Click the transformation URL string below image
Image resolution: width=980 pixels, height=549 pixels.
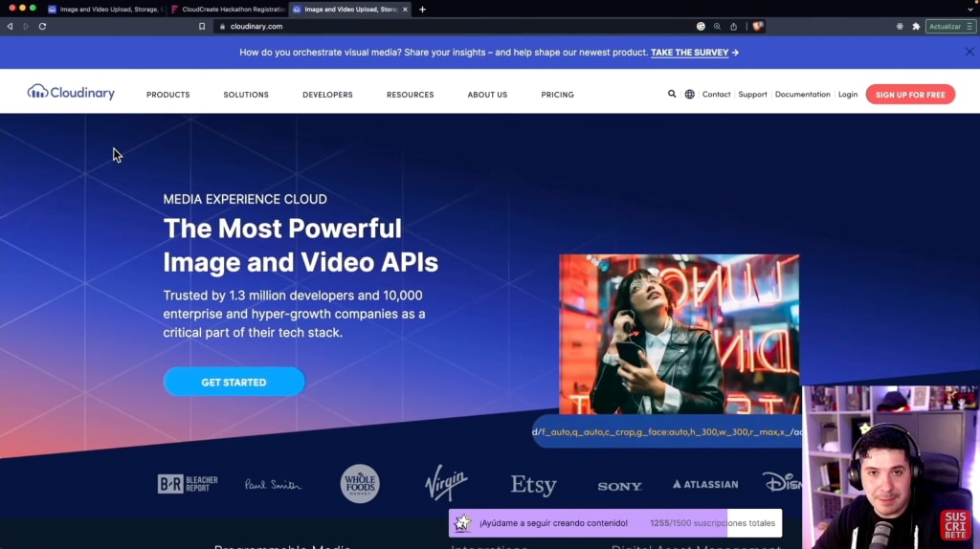pyautogui.click(x=667, y=431)
